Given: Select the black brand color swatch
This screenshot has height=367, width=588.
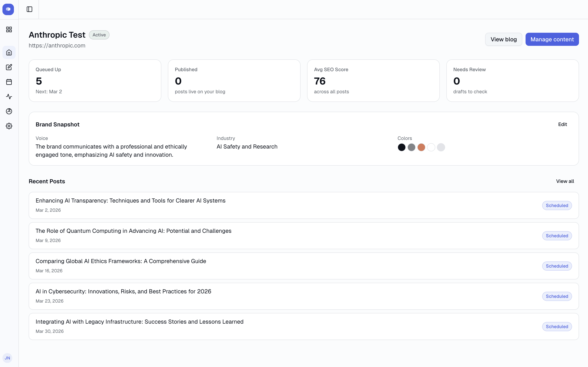Looking at the screenshot, I should 401,147.
